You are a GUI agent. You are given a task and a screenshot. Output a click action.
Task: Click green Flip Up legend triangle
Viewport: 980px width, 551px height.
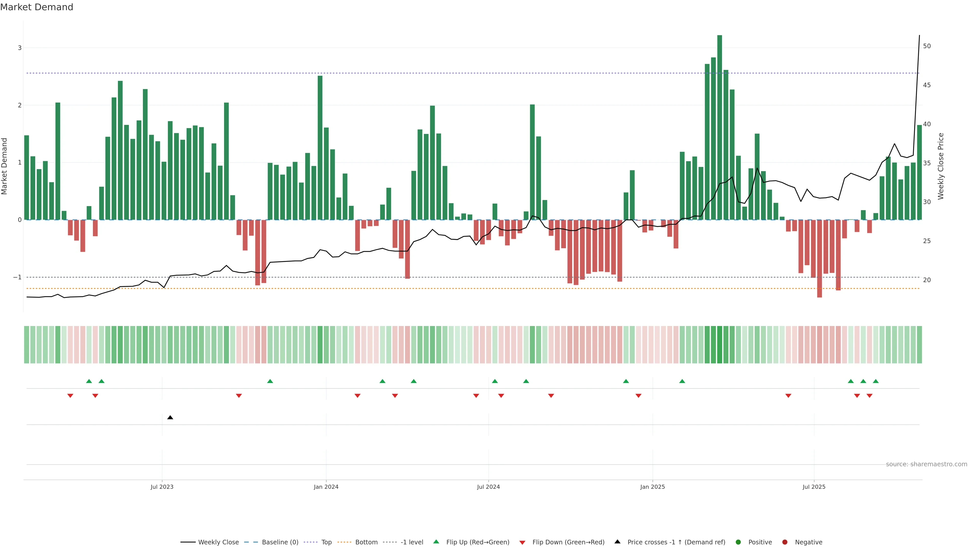pyautogui.click(x=436, y=542)
